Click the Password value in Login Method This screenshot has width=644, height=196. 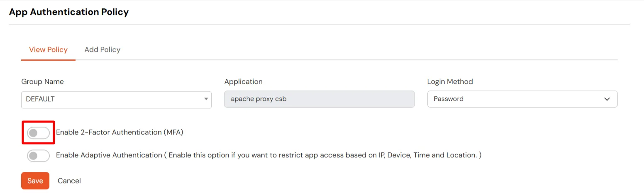tap(449, 99)
